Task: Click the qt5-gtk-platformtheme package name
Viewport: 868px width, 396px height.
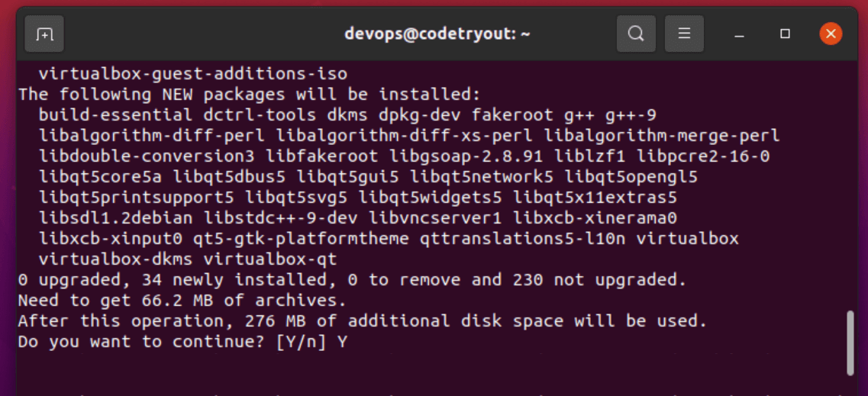Action: (301, 239)
